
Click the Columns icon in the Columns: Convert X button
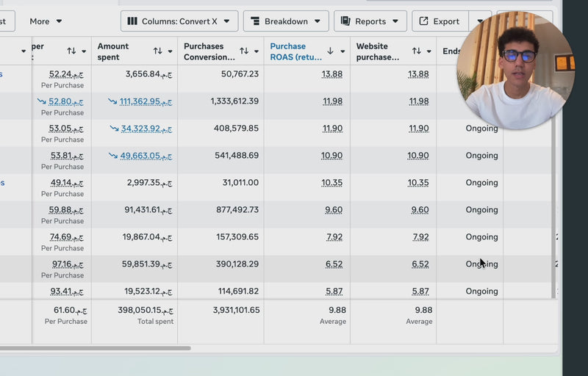(x=132, y=21)
